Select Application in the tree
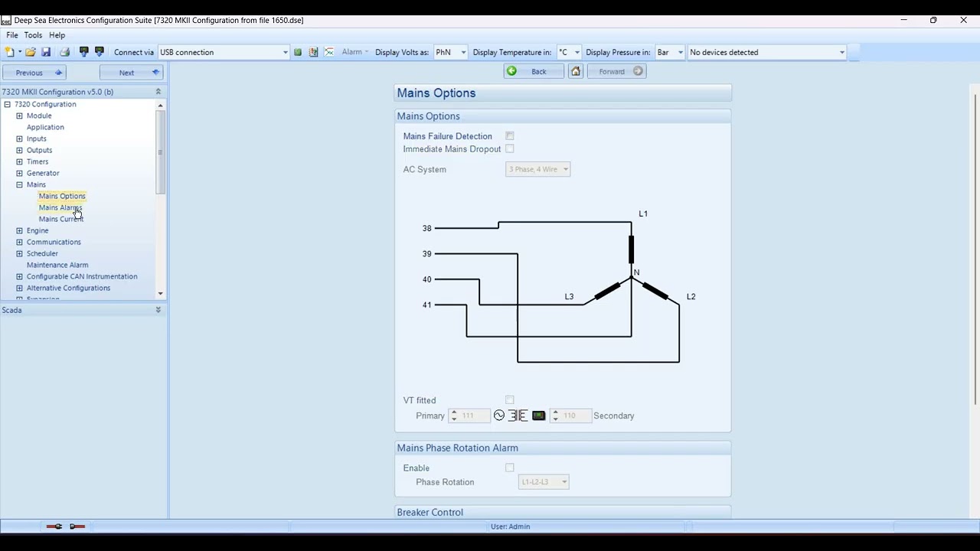980x551 pixels. pyautogui.click(x=45, y=127)
